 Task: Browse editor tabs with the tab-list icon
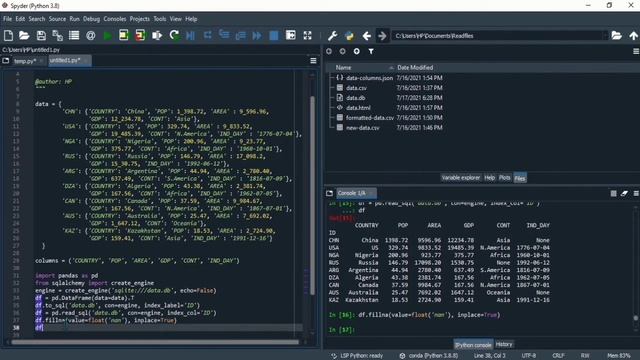click(x=6, y=61)
